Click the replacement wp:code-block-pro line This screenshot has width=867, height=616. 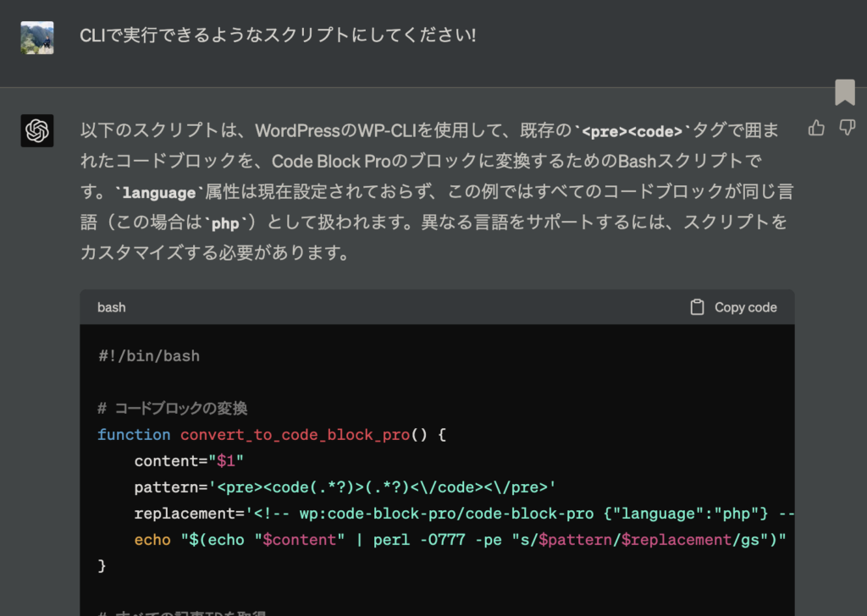coord(462,514)
